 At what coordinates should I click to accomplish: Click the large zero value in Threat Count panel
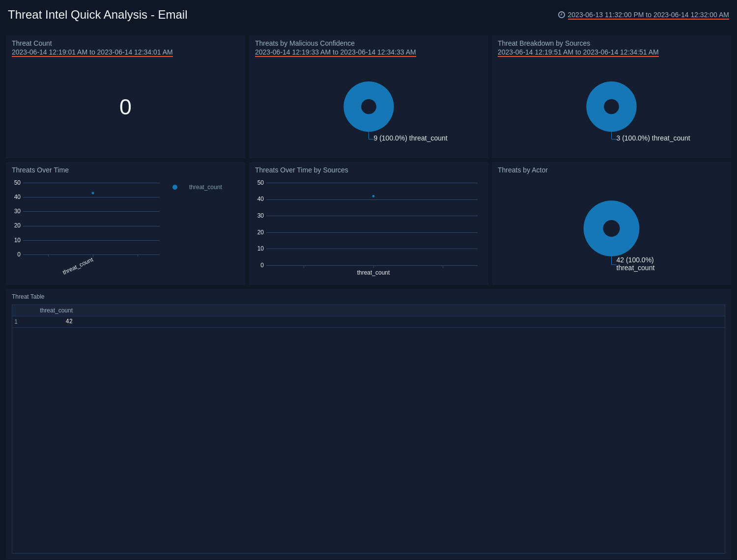tap(125, 107)
